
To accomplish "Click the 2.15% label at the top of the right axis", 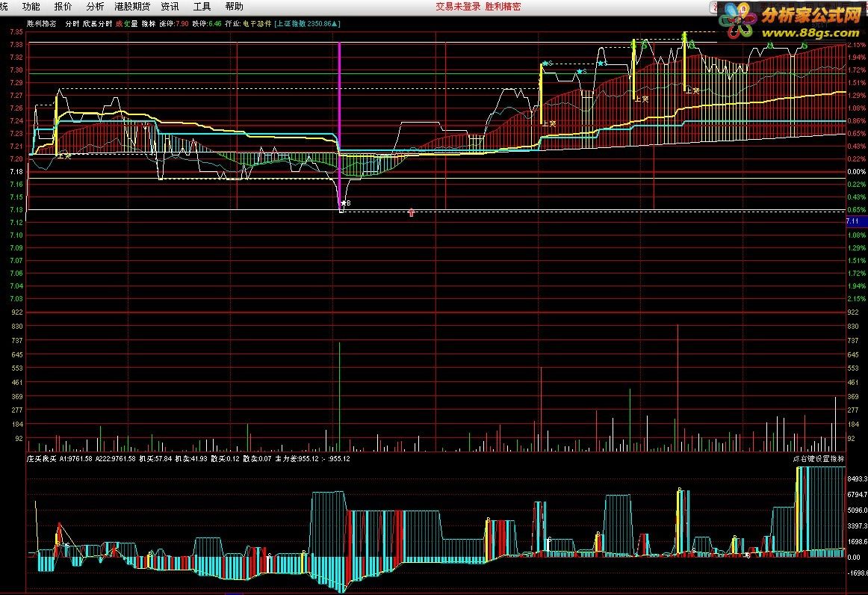I will tap(856, 44).
